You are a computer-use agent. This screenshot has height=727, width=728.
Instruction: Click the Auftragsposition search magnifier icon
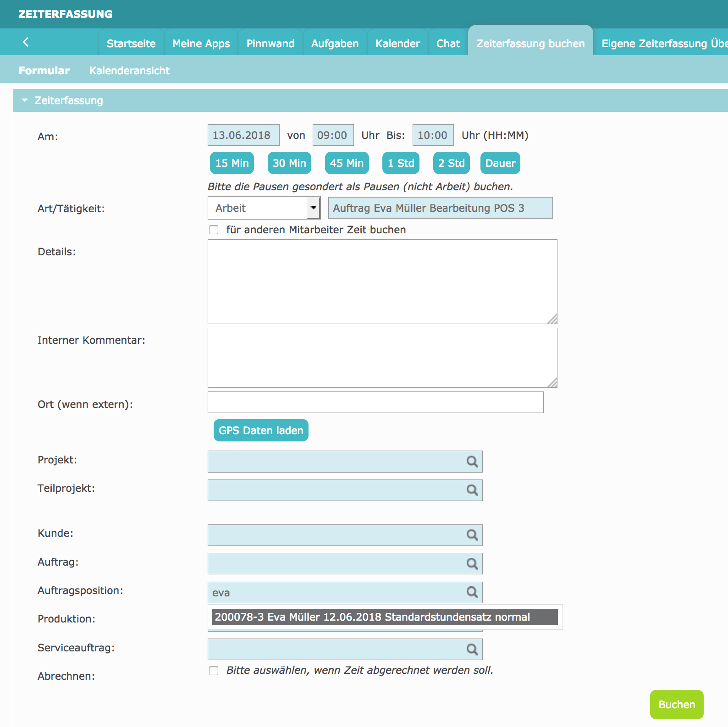click(x=472, y=592)
